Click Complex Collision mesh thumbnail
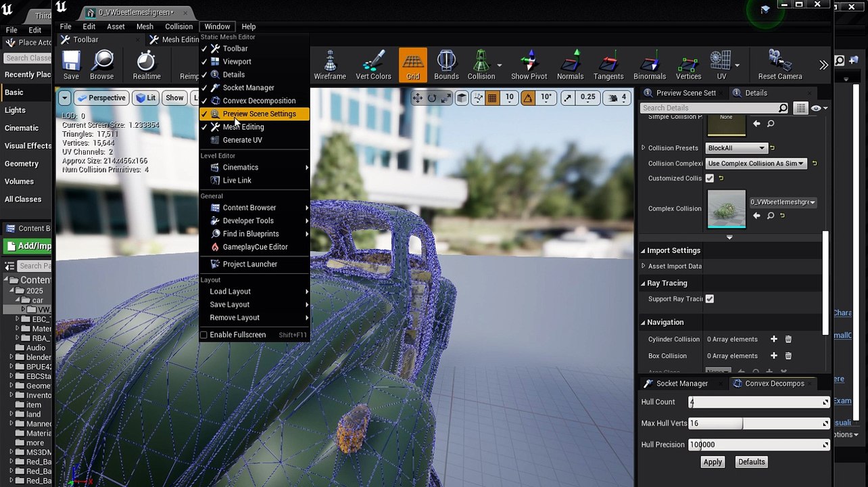The image size is (868, 487). coord(726,209)
